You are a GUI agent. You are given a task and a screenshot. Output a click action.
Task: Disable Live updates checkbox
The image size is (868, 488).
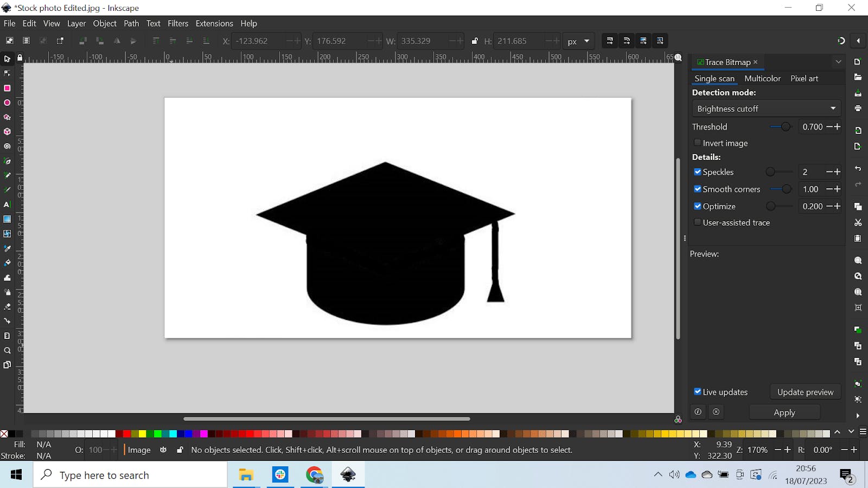[x=698, y=392]
